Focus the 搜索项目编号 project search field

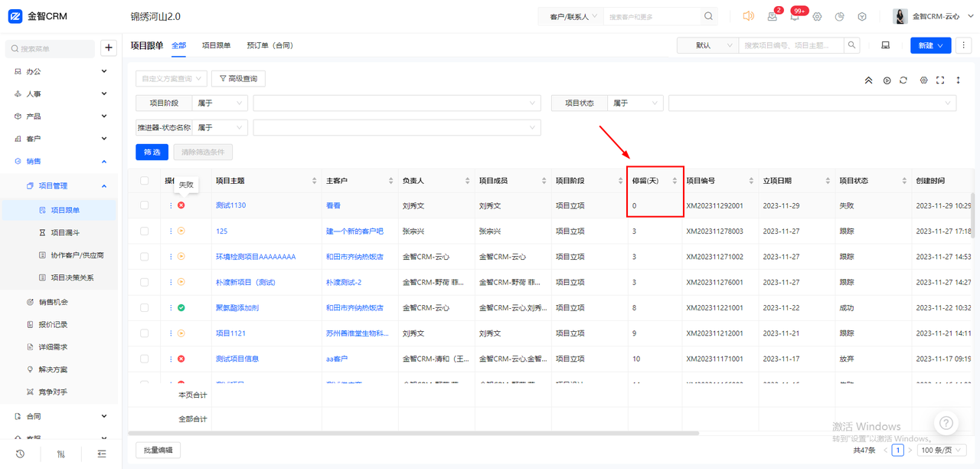[x=791, y=45]
